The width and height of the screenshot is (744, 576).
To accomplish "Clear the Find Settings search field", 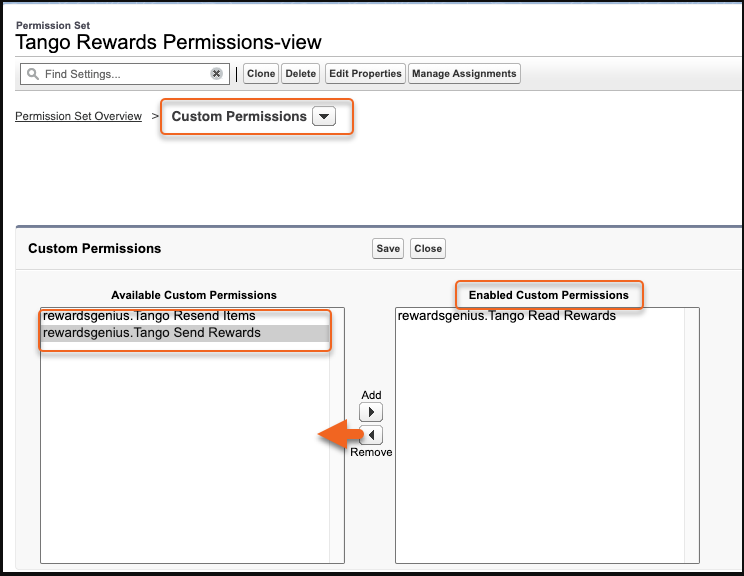I will tap(216, 74).
